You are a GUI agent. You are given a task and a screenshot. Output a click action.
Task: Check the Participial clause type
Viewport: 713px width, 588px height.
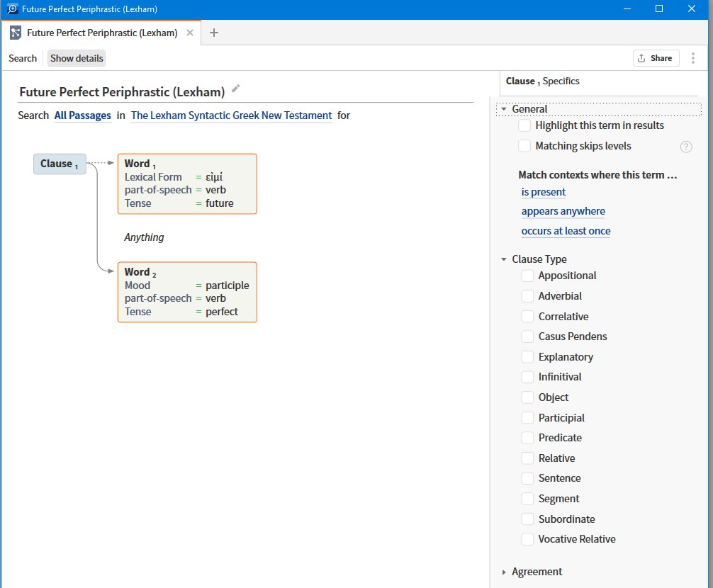pyautogui.click(x=527, y=418)
